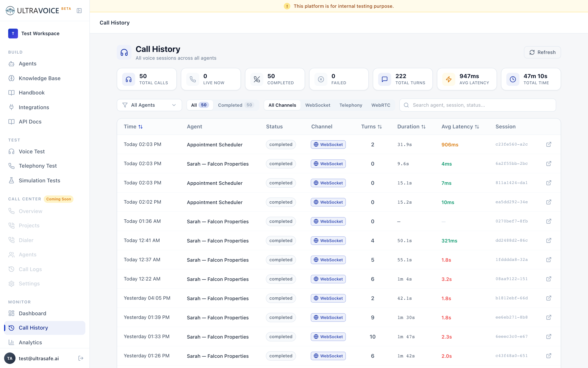Screen dimensions: 588x368
Task: Click the Refresh button
Action: [x=542, y=52]
